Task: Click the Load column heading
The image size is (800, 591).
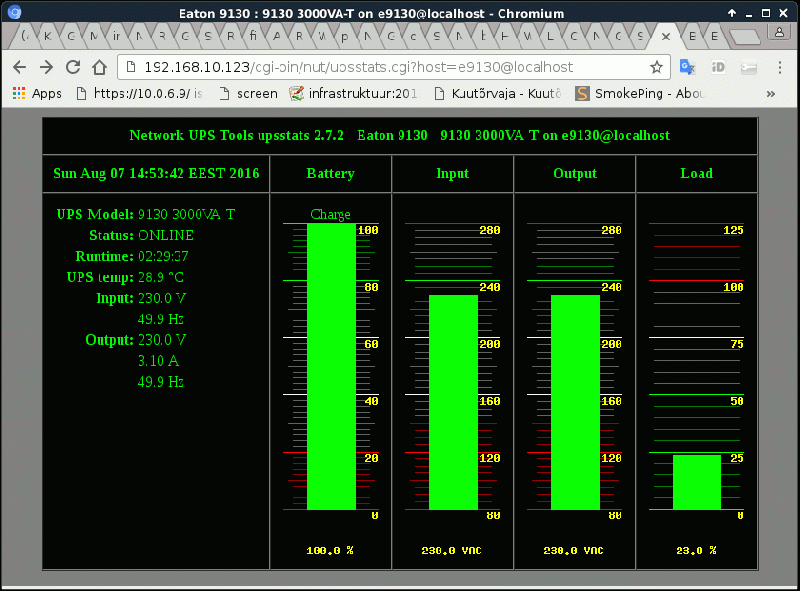Action: point(696,174)
